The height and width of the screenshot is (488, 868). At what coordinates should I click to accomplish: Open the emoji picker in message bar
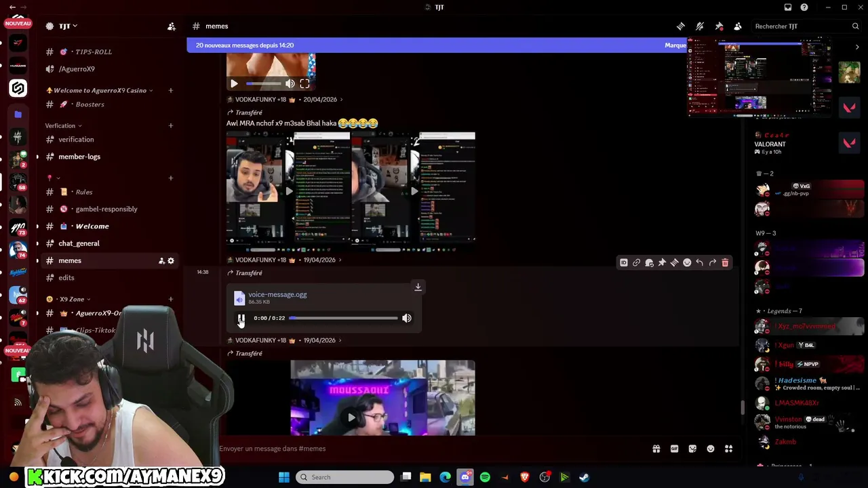click(x=711, y=449)
